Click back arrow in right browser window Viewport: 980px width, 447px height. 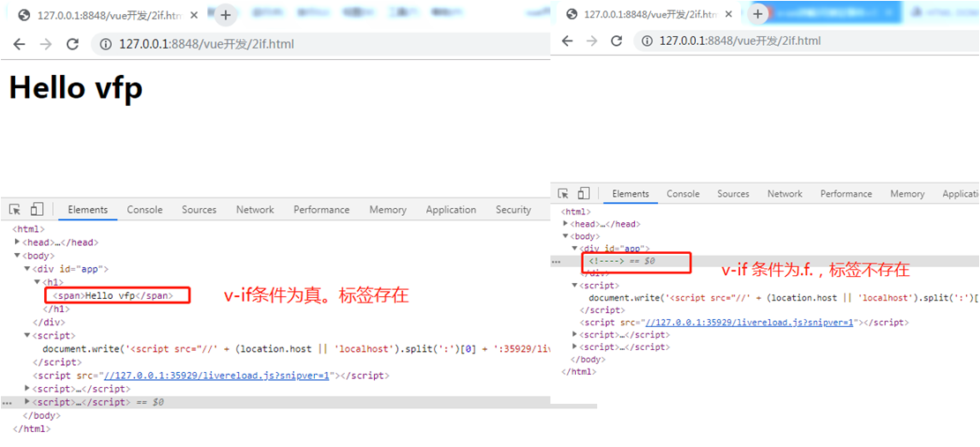coord(567,41)
